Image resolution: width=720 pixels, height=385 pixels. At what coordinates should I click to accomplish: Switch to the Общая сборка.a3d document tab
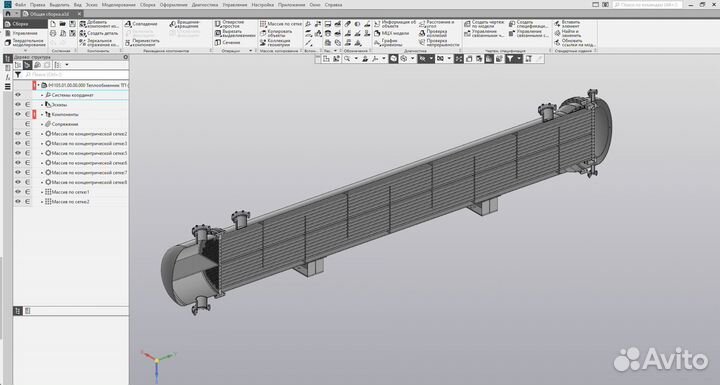coord(49,14)
